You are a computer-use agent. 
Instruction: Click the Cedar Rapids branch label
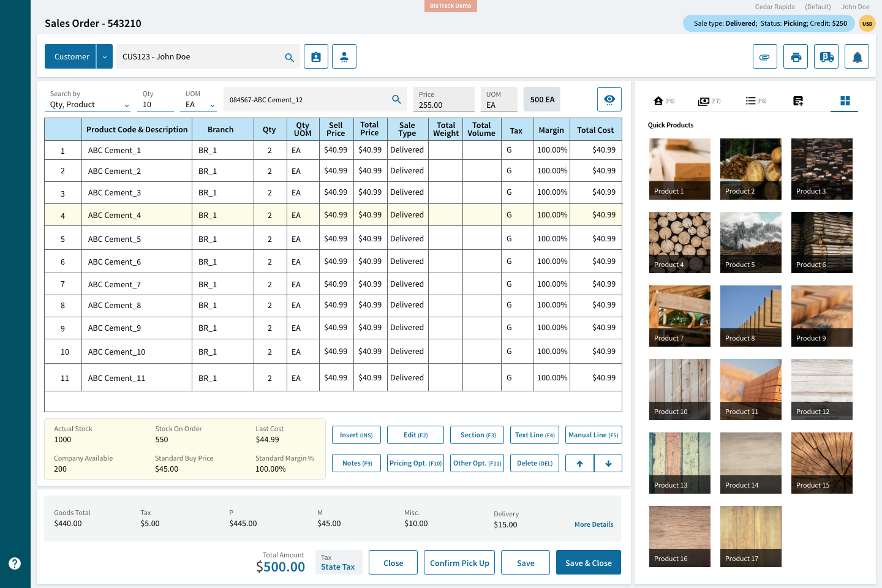[x=775, y=7]
